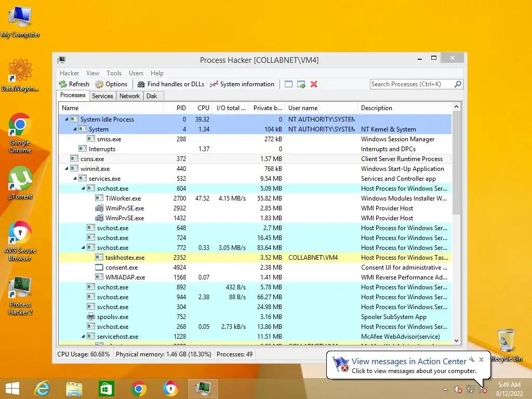Open the Users menu
This screenshot has width=532, height=399.
(136, 73)
